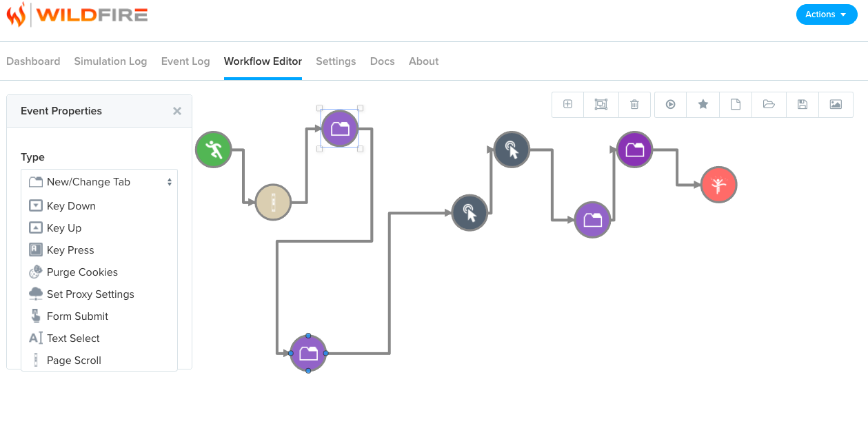
Task: Open a workflow with the folder icon
Action: pyautogui.click(x=769, y=104)
